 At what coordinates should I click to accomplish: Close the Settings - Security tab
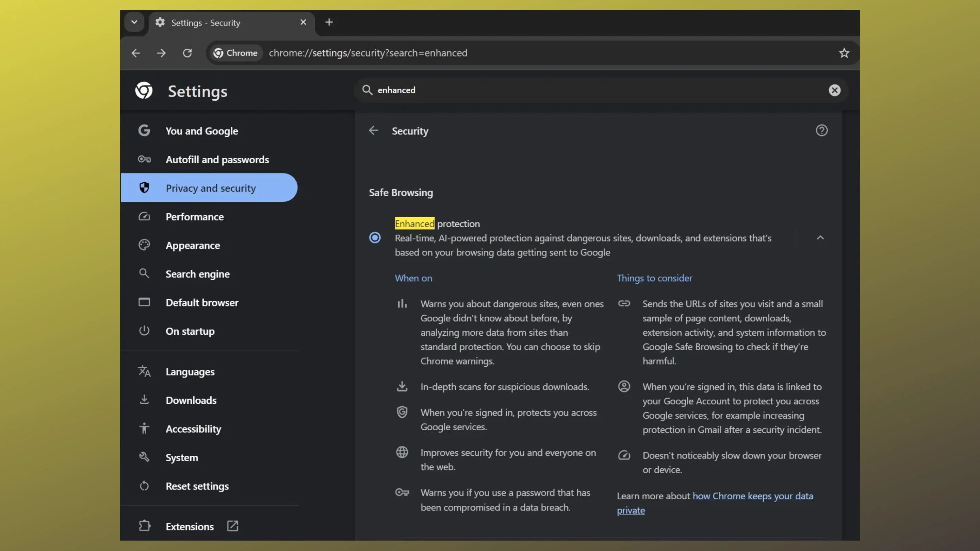pyautogui.click(x=303, y=22)
